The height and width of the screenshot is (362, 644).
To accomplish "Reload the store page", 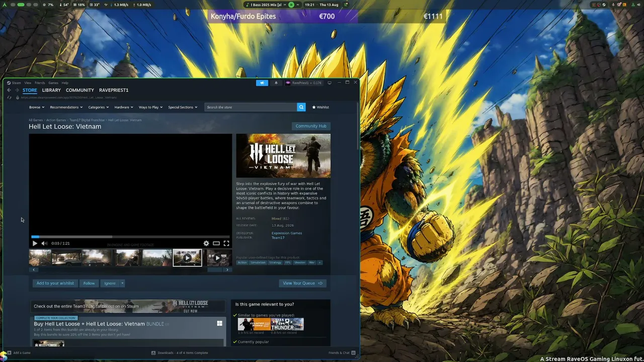I will pyautogui.click(x=9, y=98).
